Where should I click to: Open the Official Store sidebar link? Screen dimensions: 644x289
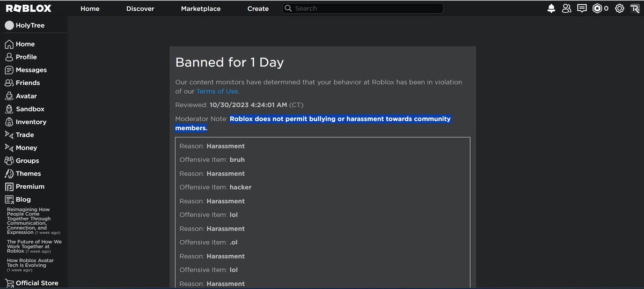pyautogui.click(x=37, y=283)
